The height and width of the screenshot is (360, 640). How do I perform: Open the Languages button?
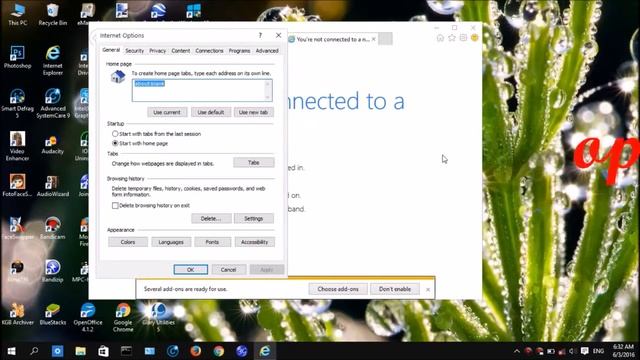[x=171, y=242]
